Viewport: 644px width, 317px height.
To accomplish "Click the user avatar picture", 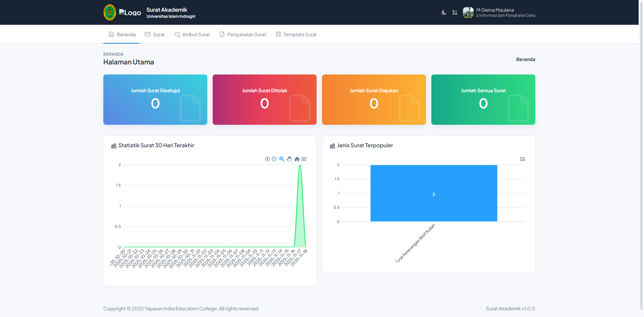I will coord(468,12).
